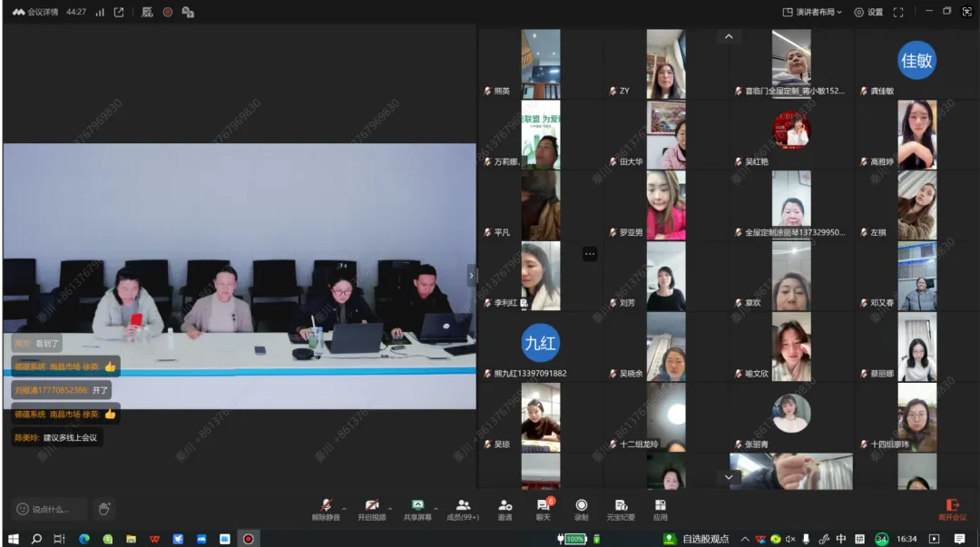The height and width of the screenshot is (547, 980).
Task: Click the 说点什么 chat input field
Action: pos(51,509)
